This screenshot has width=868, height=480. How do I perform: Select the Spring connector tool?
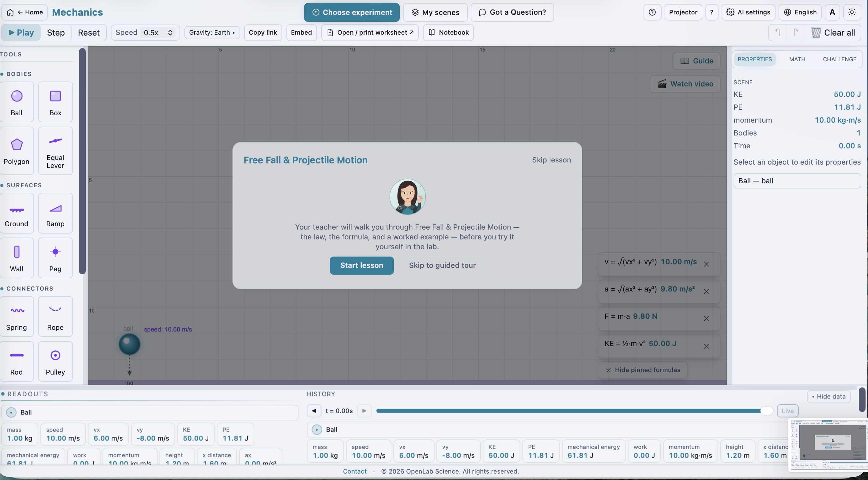click(x=17, y=316)
